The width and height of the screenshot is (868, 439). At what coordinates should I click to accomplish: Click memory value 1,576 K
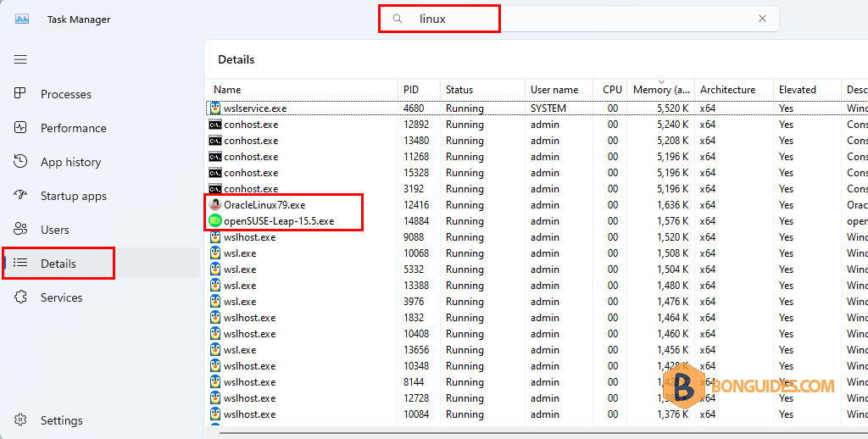click(x=672, y=221)
